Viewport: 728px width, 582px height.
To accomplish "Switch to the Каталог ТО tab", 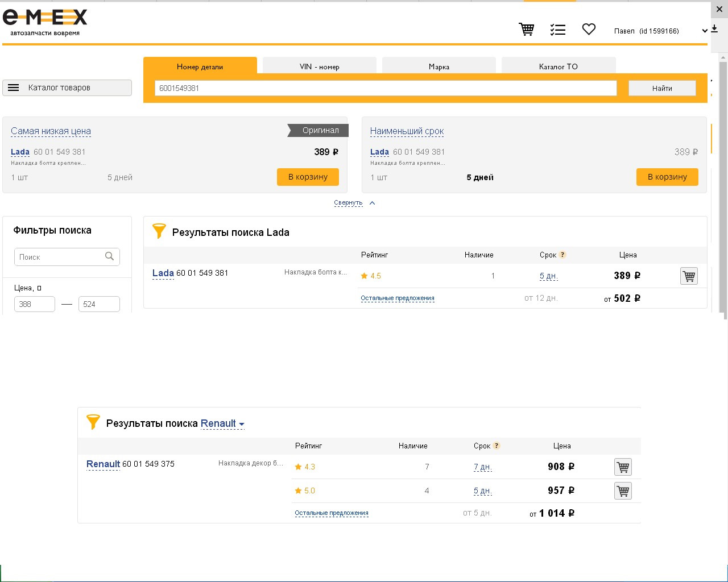I will pos(559,66).
